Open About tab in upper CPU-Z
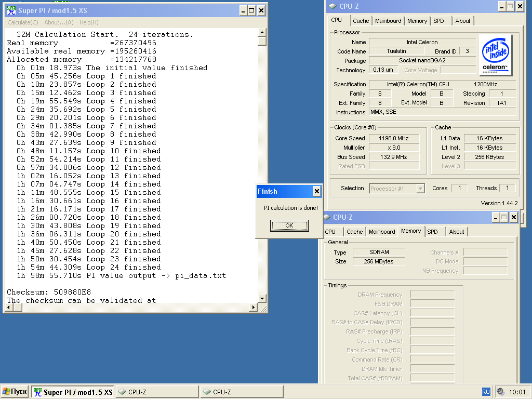 tap(463, 21)
